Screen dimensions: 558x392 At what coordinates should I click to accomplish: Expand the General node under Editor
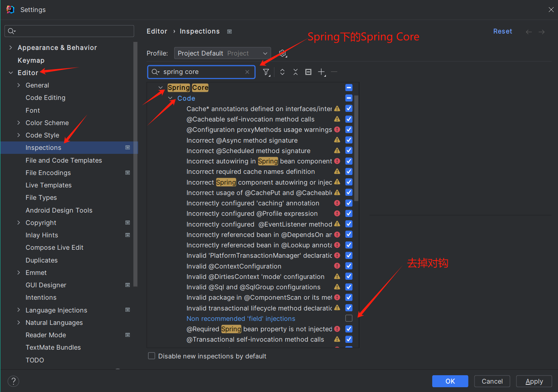[18, 85]
